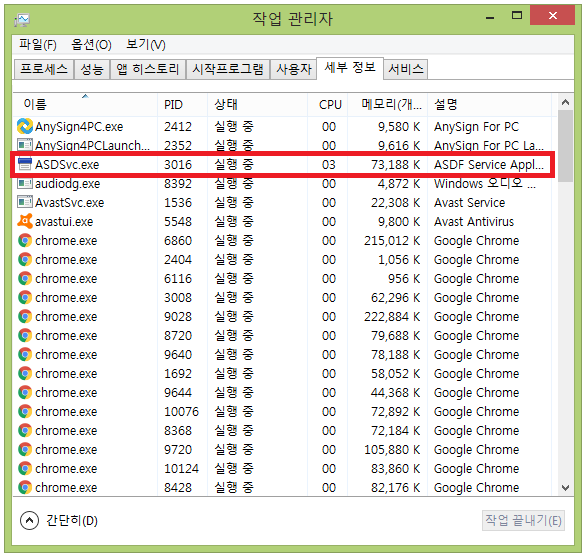Click the CPU value 03
The width and height of the screenshot is (585, 558).
point(329,164)
